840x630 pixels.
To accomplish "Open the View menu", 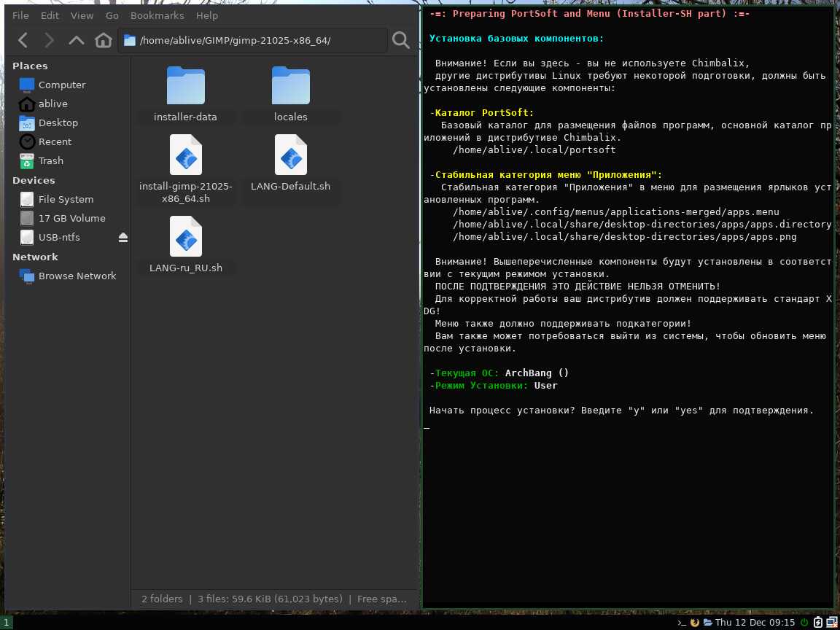I will pyautogui.click(x=82, y=15).
